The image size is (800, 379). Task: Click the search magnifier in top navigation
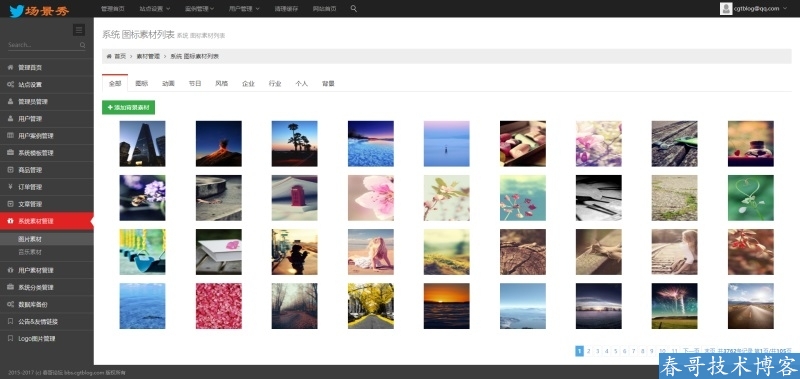(354, 9)
